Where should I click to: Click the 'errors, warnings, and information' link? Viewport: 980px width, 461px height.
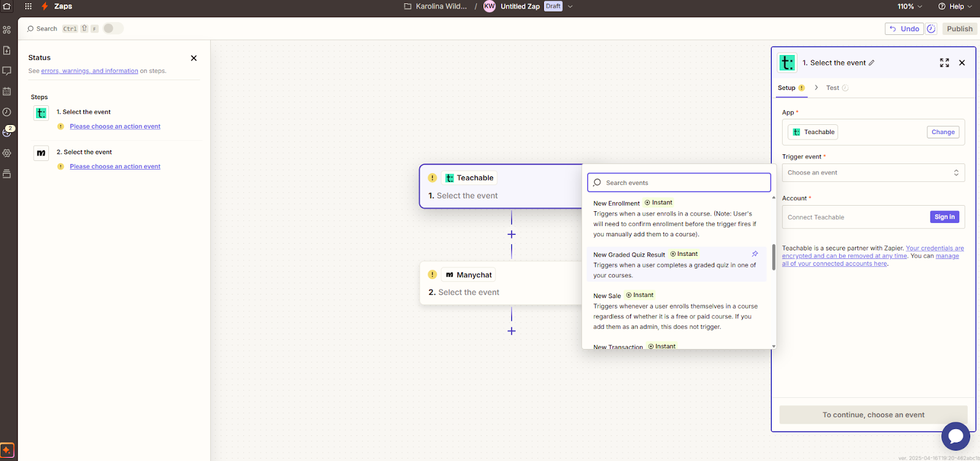pyautogui.click(x=89, y=71)
